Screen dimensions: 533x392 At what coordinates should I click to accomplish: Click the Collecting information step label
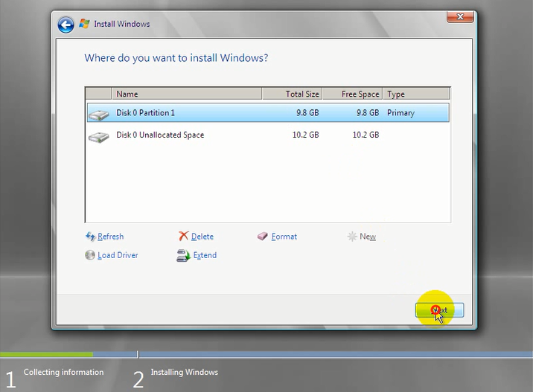click(x=63, y=373)
